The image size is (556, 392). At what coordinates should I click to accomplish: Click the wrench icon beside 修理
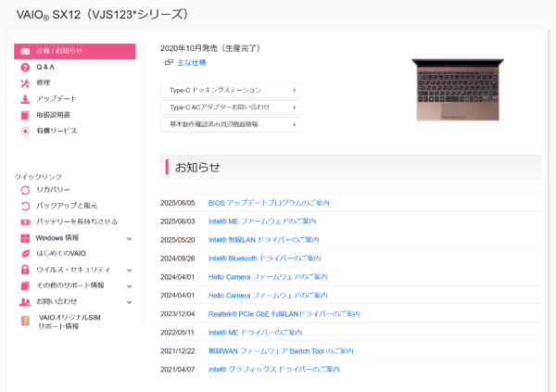click(x=25, y=83)
